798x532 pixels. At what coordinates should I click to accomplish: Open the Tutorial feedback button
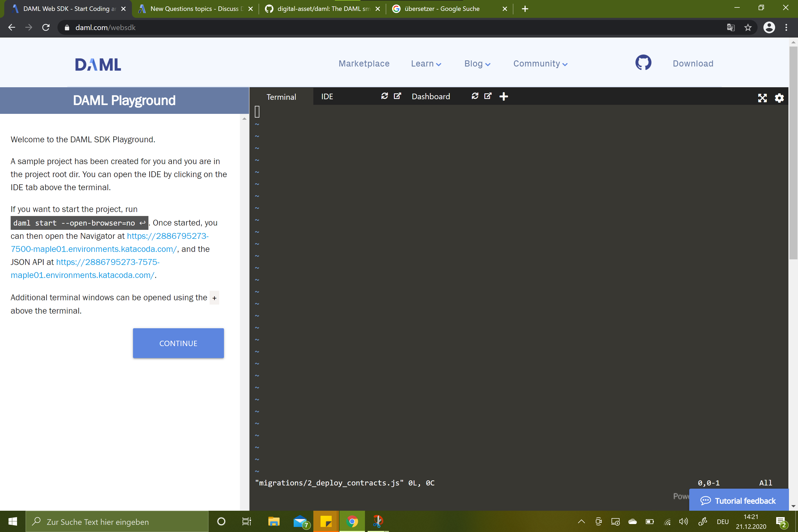pyautogui.click(x=739, y=500)
